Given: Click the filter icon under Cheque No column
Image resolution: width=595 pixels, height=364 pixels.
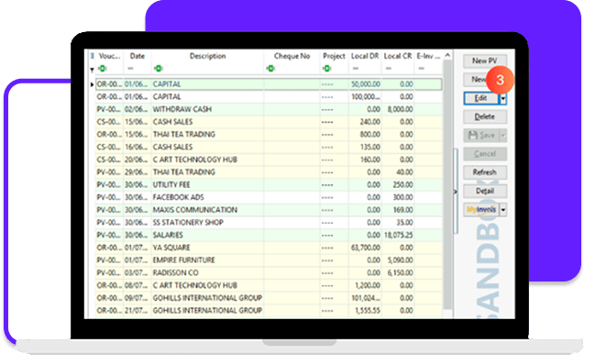Looking at the screenshot, I should (270, 69).
